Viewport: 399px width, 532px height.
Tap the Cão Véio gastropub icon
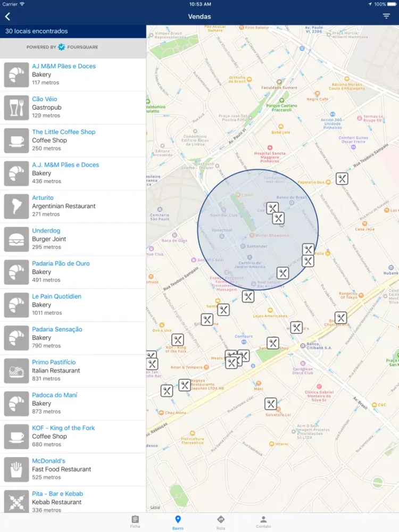point(16,107)
